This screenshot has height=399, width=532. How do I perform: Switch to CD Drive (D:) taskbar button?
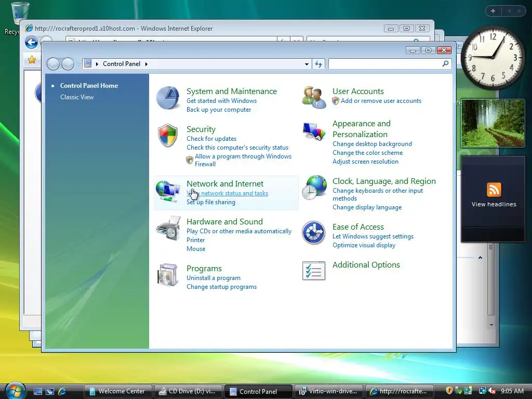point(188,391)
